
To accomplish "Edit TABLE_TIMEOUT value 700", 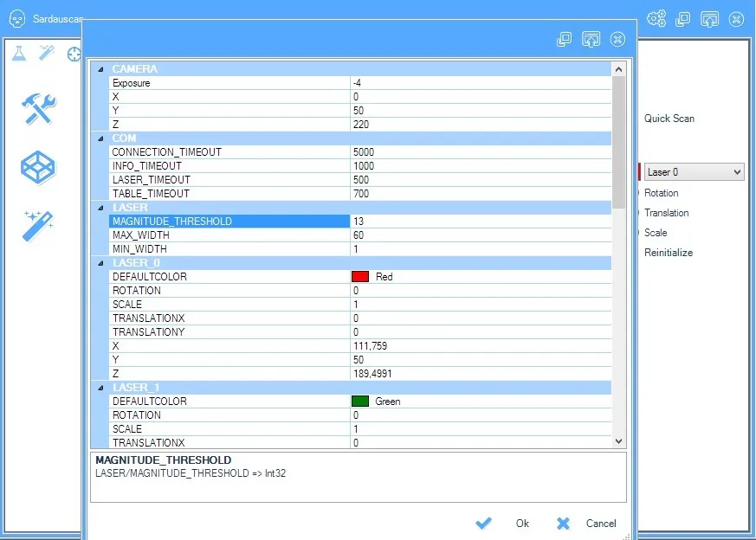I will [481, 194].
